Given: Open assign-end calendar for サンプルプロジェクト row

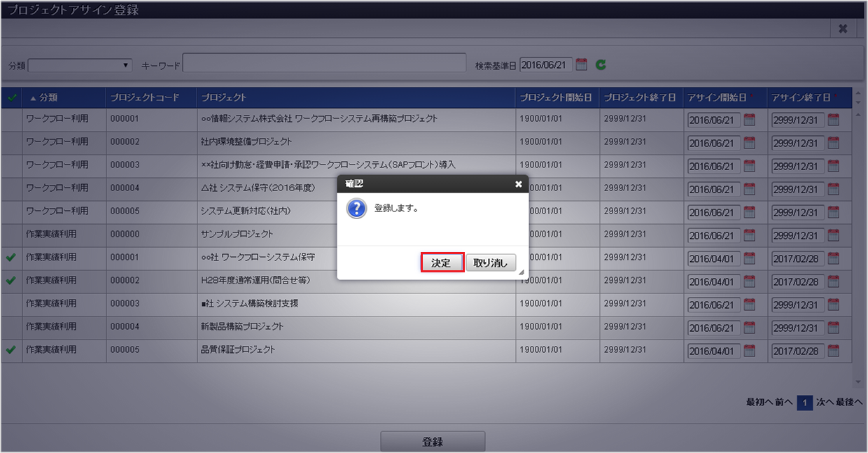Looking at the screenshot, I should [834, 235].
